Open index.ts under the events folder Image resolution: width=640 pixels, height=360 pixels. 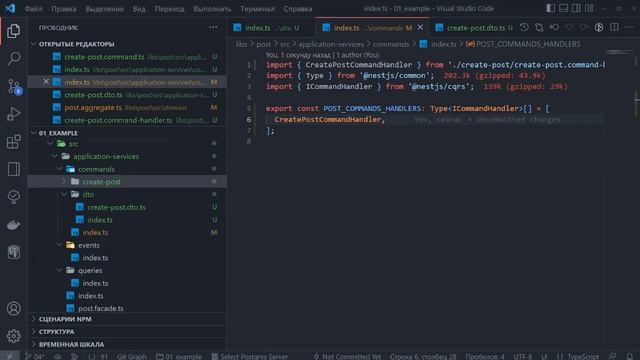[x=127, y=258]
